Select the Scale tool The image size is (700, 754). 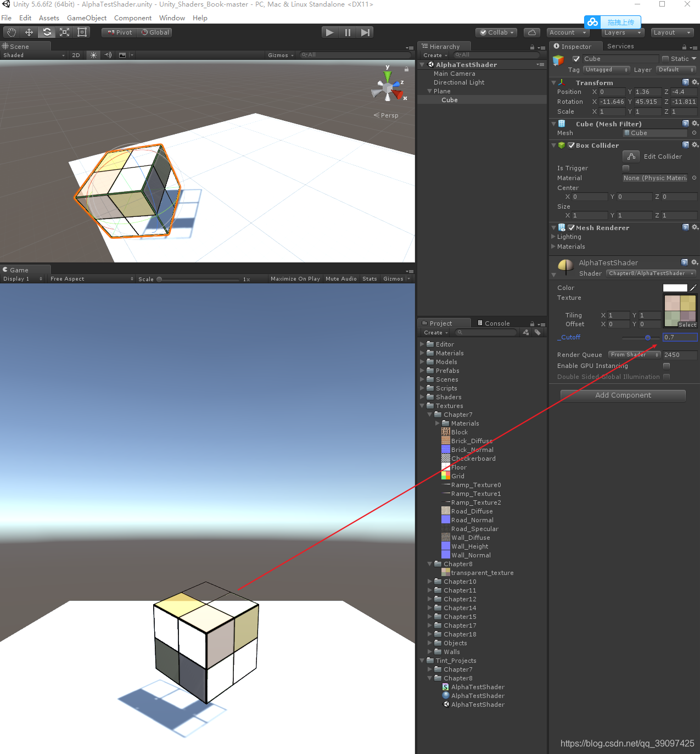64,32
